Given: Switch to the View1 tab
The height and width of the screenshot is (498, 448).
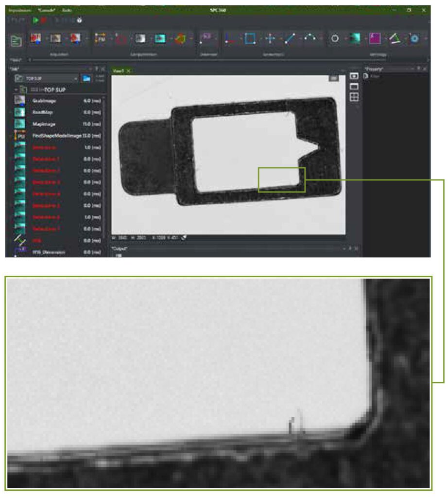Looking at the screenshot, I should (119, 71).
